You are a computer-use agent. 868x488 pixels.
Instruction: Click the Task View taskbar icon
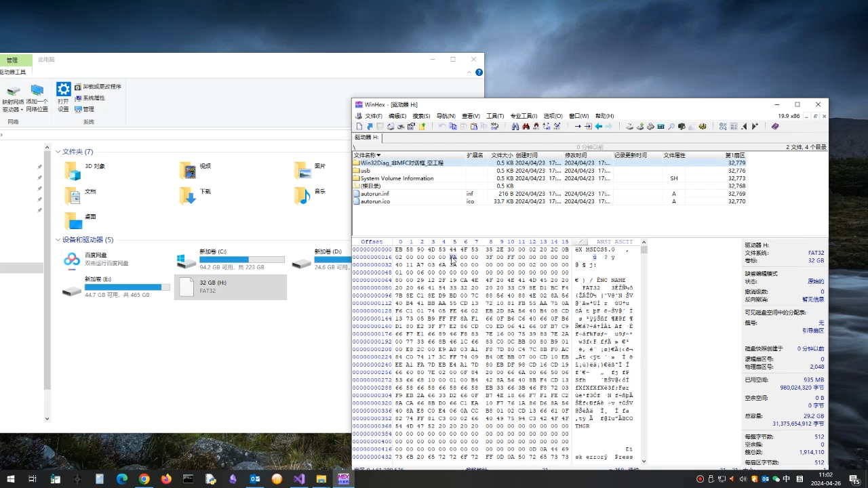pos(32,479)
